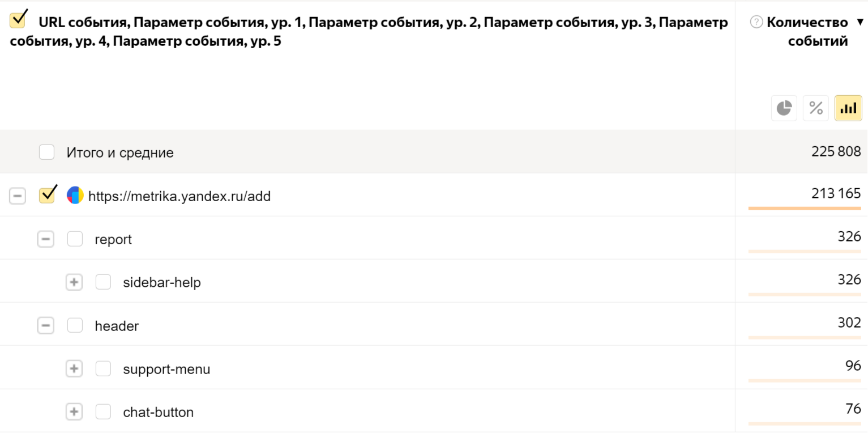Sort by the Количество событий column header

[807, 32]
